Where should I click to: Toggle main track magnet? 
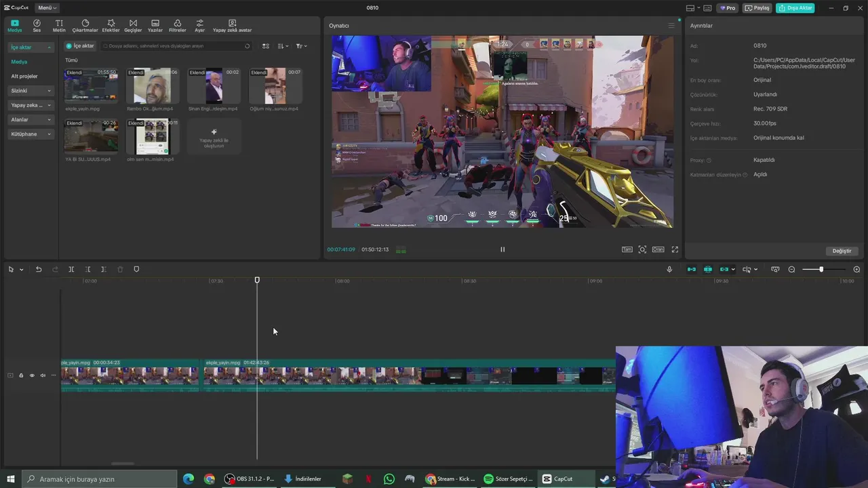tap(692, 269)
